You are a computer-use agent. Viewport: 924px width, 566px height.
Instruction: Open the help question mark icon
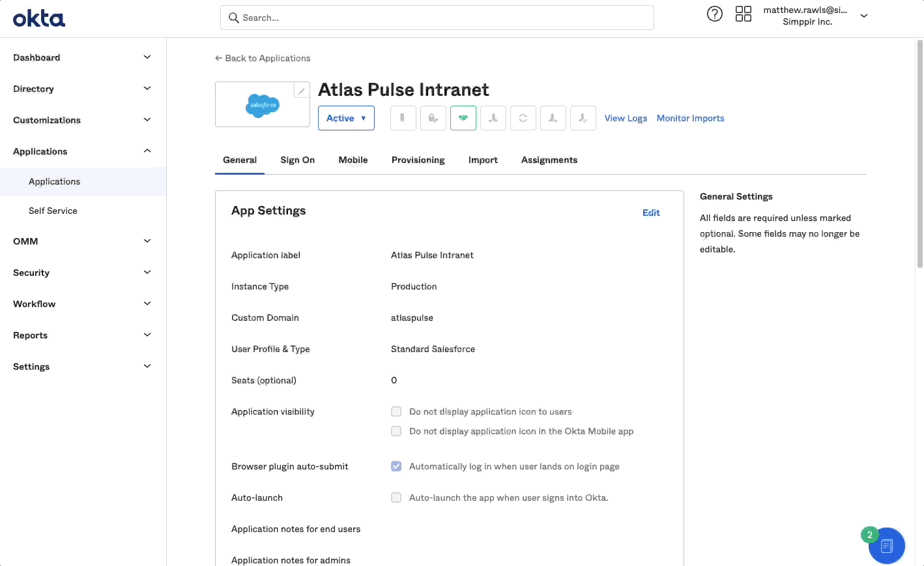(715, 14)
